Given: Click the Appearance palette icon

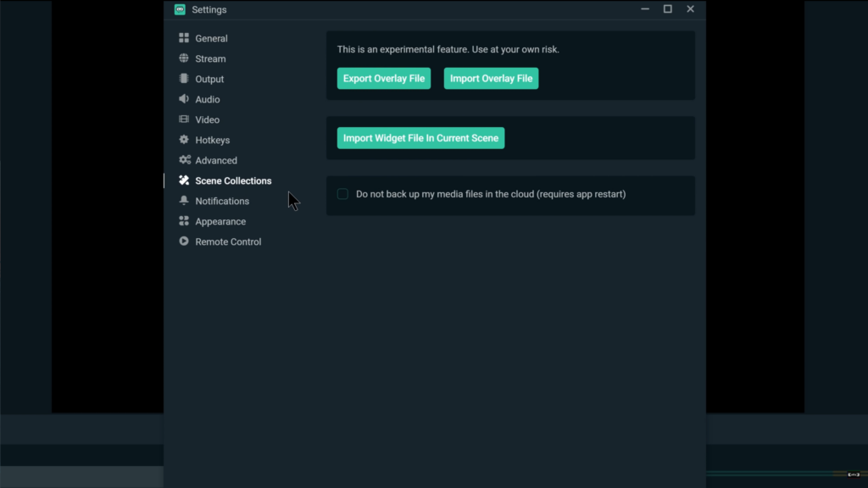Looking at the screenshot, I should (184, 221).
